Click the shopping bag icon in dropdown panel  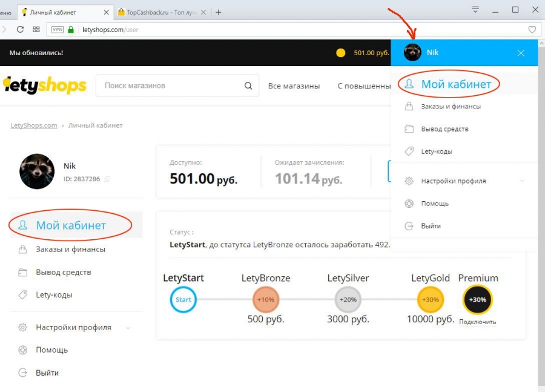[x=409, y=106]
